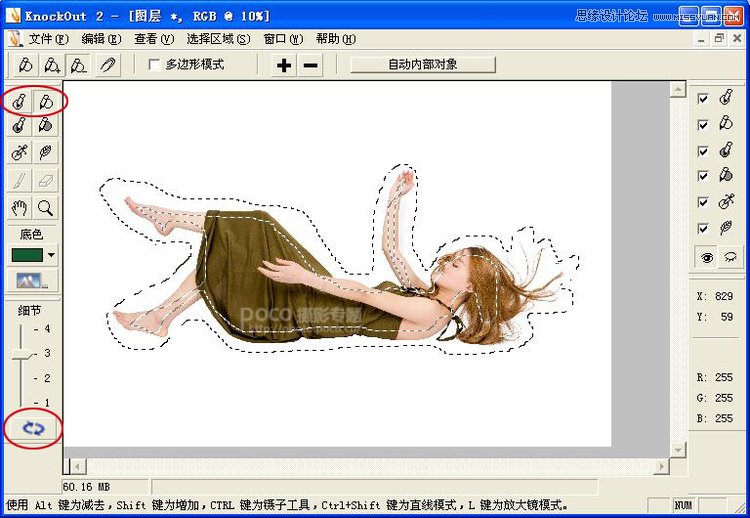Click horizontal scrollbar right arrow
The image size is (750, 518).
coord(662,466)
